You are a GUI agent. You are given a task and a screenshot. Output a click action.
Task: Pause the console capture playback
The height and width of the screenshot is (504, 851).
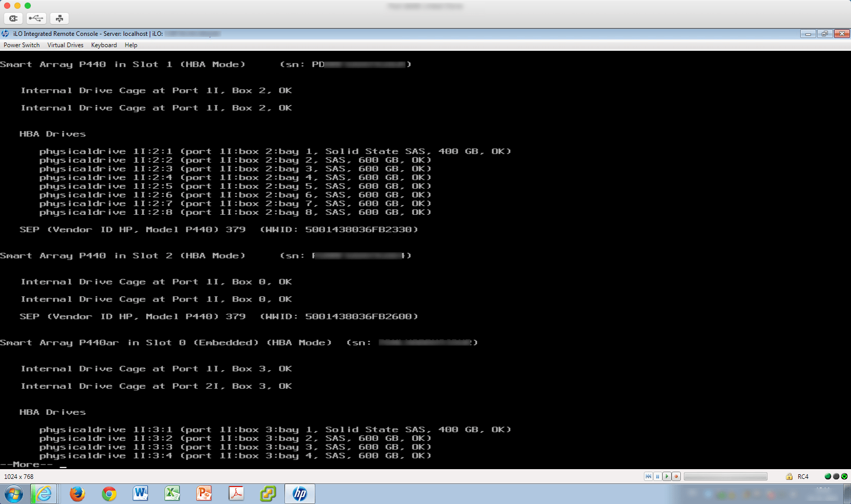657,477
